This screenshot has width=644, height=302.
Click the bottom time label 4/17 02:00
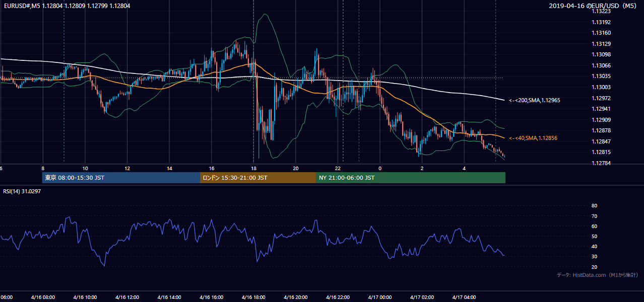point(422,297)
